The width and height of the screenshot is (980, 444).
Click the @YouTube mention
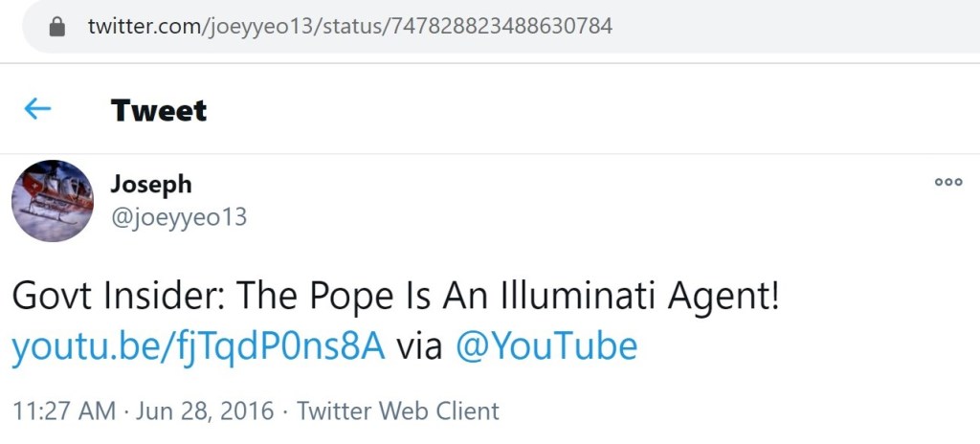(x=546, y=346)
